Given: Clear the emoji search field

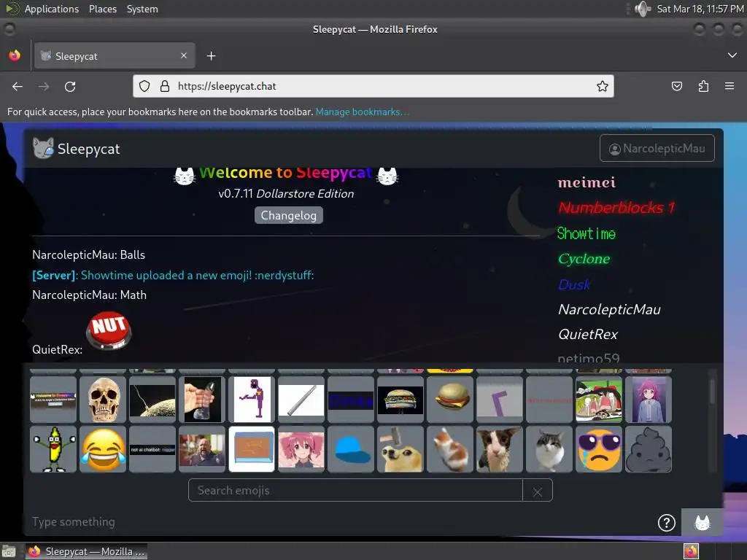Looking at the screenshot, I should pyautogui.click(x=538, y=491).
